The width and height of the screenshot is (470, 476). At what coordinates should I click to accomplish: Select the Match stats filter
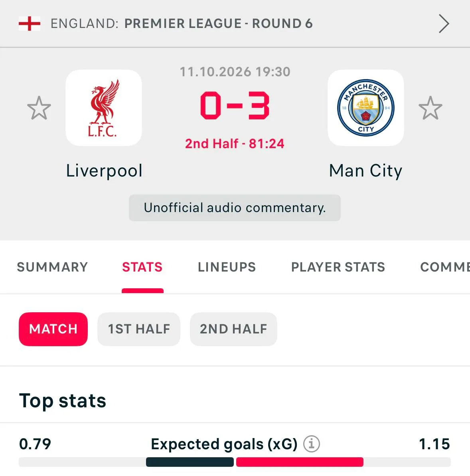[x=53, y=329]
